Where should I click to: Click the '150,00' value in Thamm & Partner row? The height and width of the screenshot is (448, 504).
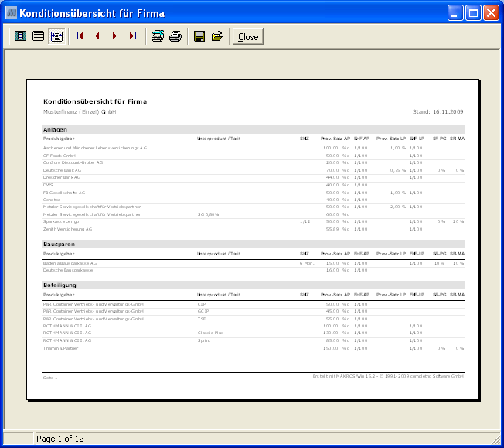pyautogui.click(x=331, y=348)
